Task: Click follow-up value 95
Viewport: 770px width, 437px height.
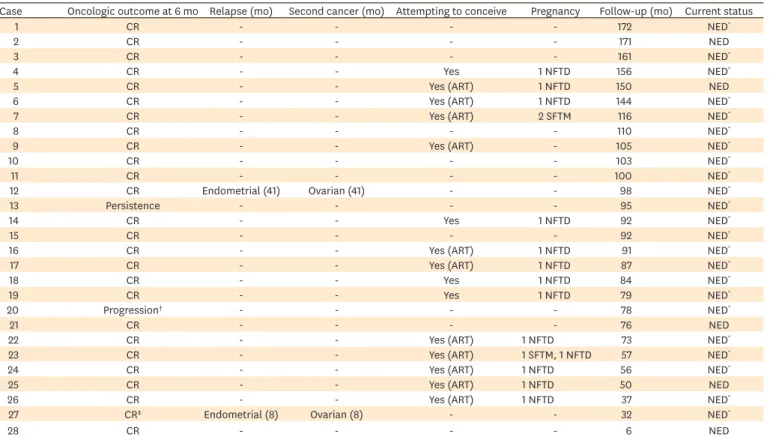Action: click(x=626, y=206)
